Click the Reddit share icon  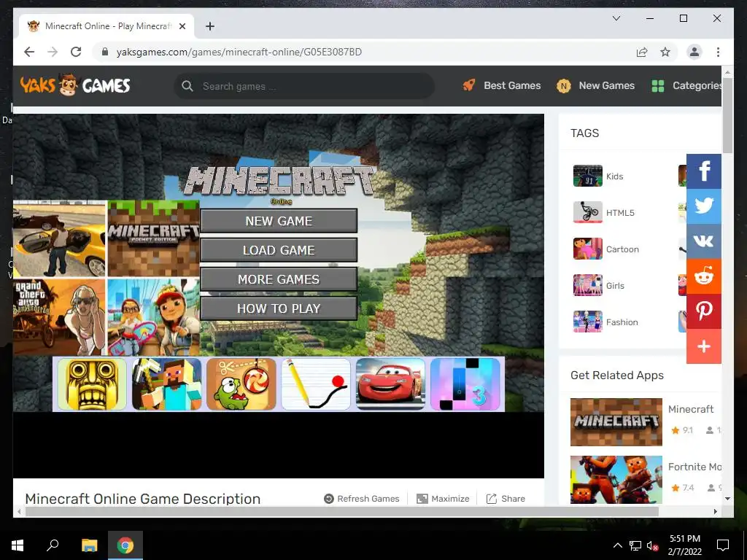704,276
